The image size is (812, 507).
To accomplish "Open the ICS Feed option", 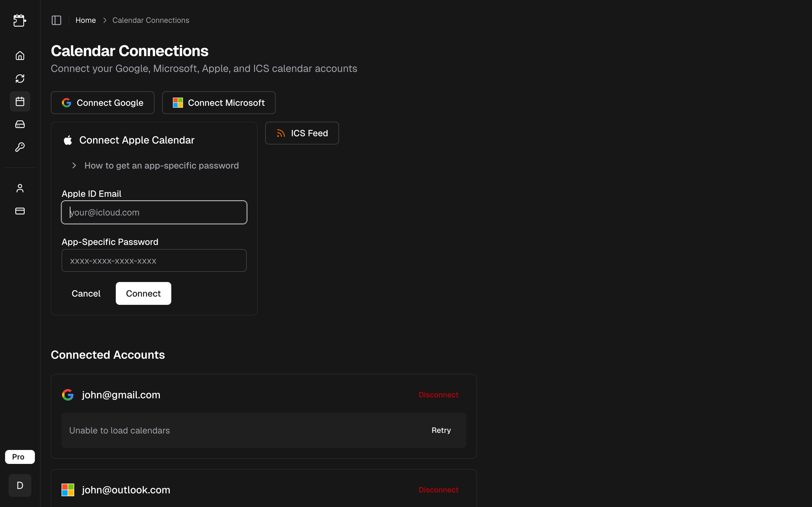I will (302, 133).
